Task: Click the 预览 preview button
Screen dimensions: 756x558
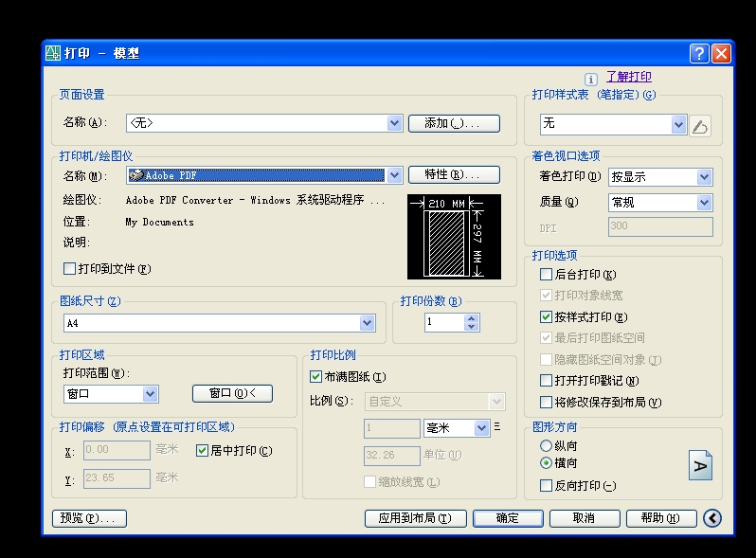Action: click(89, 518)
